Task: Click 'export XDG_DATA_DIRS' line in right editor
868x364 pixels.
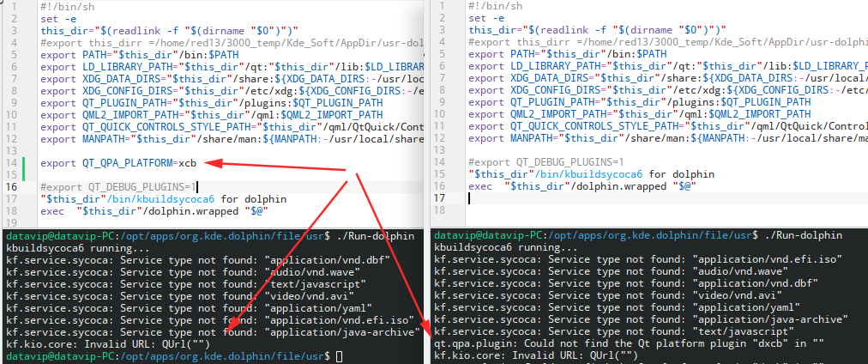Action: [x=668, y=79]
